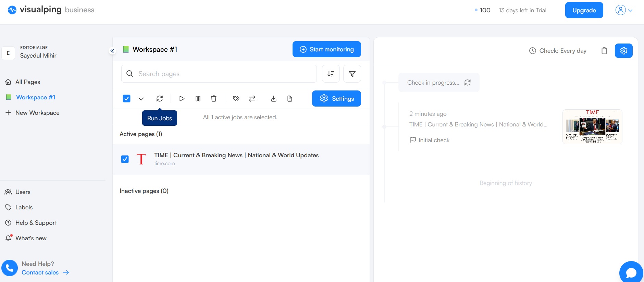Image resolution: width=644 pixels, height=282 pixels.
Task: Click the clipboard icon near Check frequency
Action: point(604,51)
